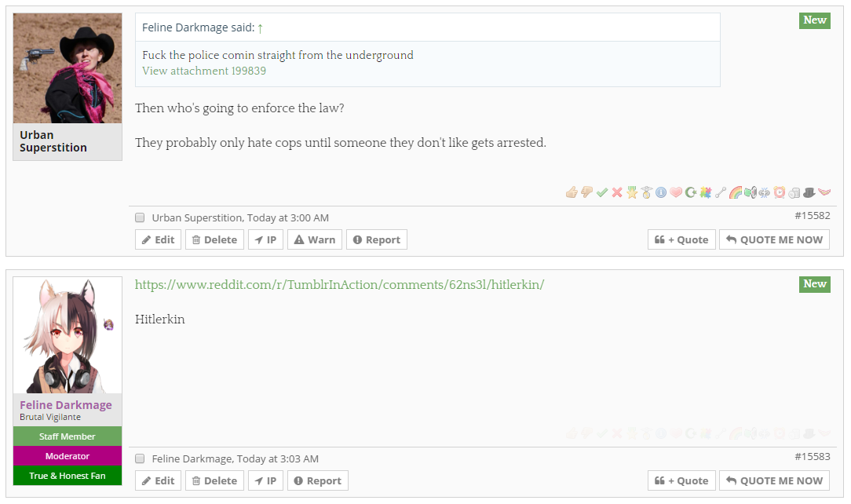This screenshot has width=851, height=504.
Task: Click red alarm clock rating on post #15582
Action: click(780, 192)
